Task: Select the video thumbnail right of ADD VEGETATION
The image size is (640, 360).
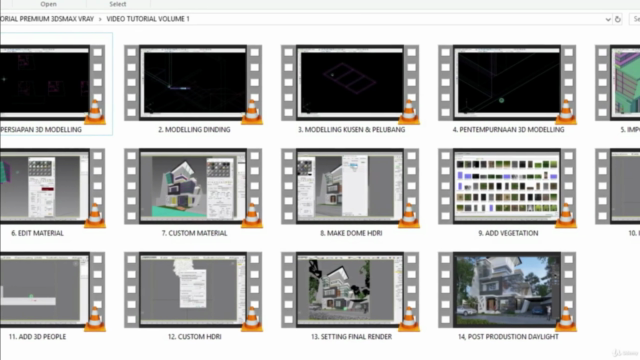Action: (618, 186)
